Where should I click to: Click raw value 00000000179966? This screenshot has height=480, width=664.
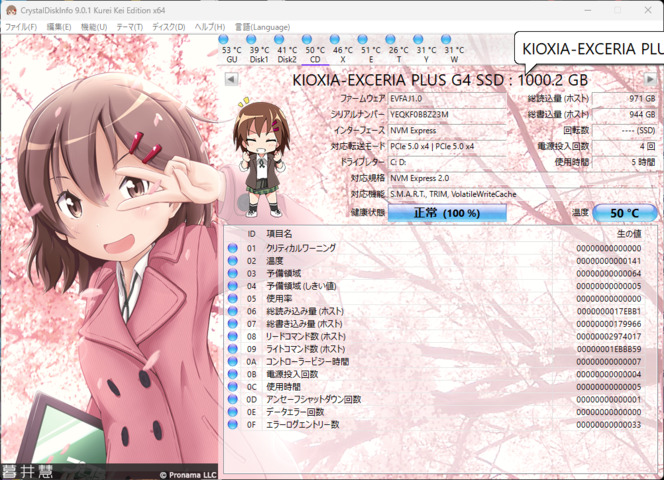(x=609, y=324)
